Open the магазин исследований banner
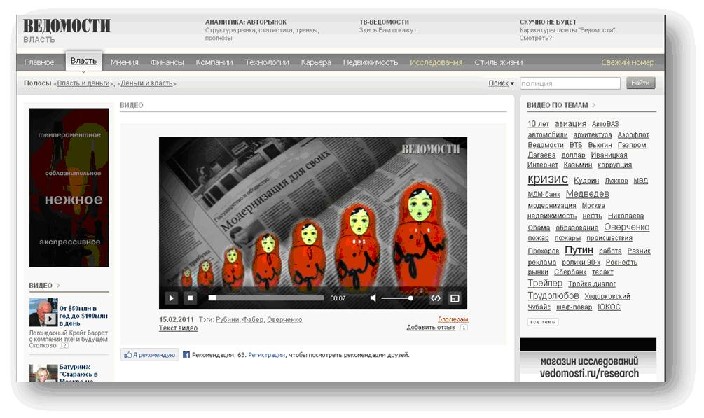Screen dimensions: 704x418 pos(588,360)
